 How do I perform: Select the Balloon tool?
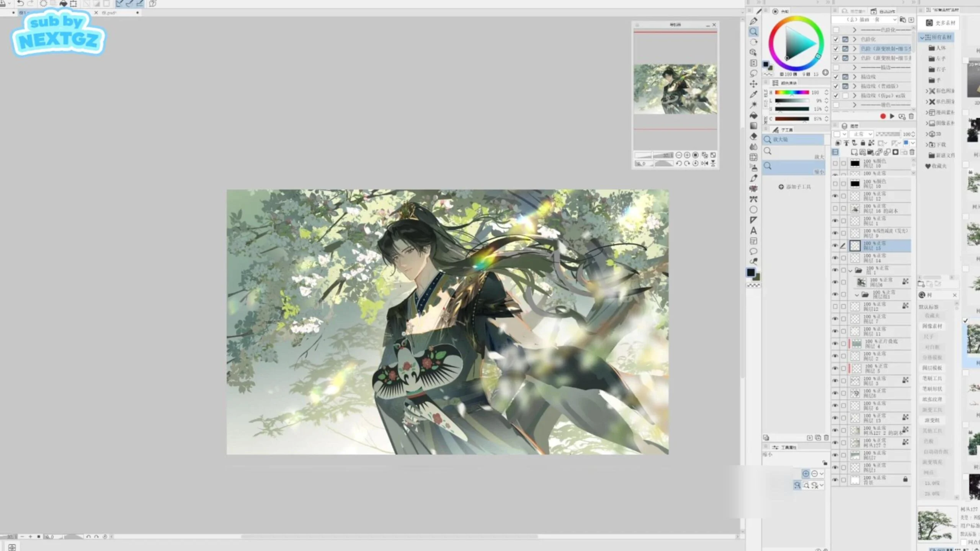[x=753, y=251]
